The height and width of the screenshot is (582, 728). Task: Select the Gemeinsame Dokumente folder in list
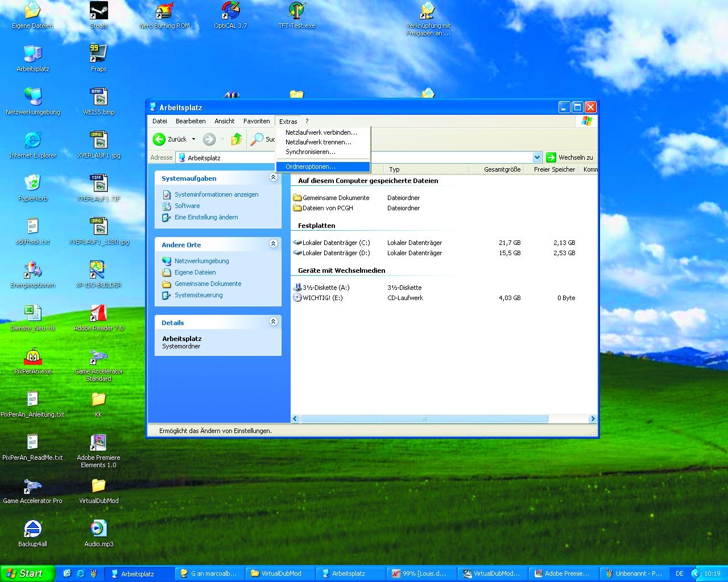pyautogui.click(x=331, y=198)
